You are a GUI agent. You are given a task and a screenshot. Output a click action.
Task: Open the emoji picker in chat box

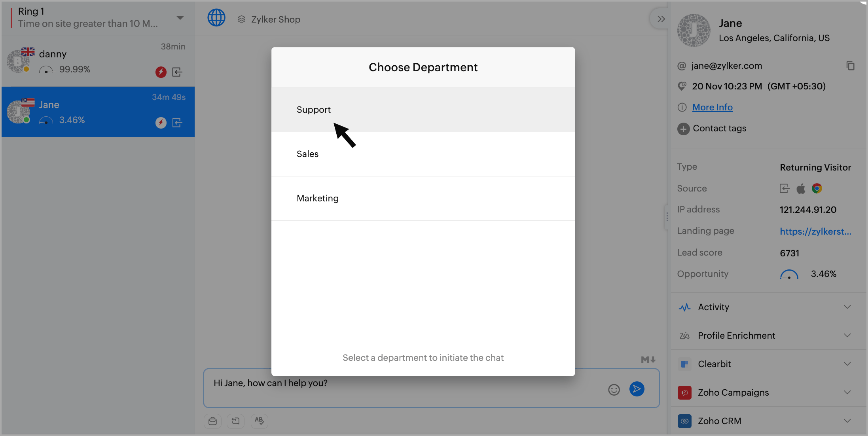[614, 390]
